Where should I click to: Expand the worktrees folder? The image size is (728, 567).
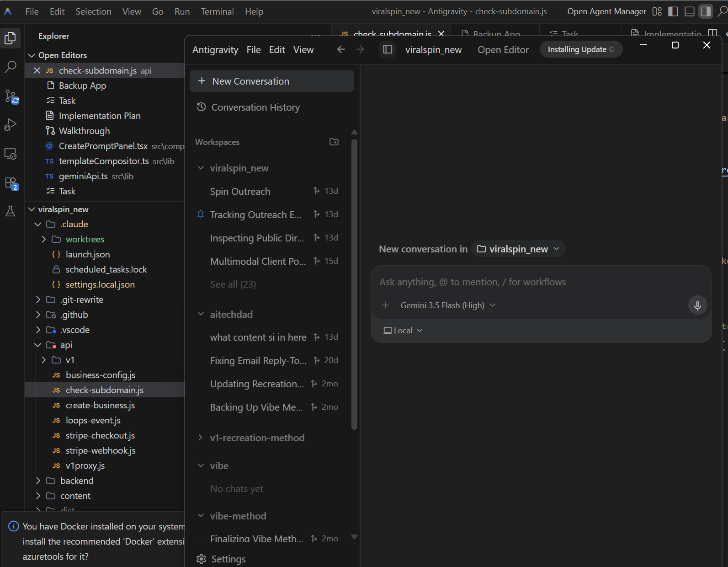pyautogui.click(x=44, y=239)
